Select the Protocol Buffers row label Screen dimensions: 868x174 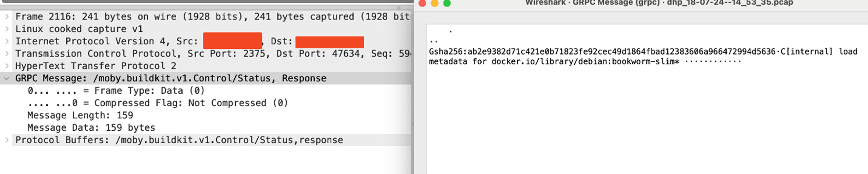coord(179,140)
